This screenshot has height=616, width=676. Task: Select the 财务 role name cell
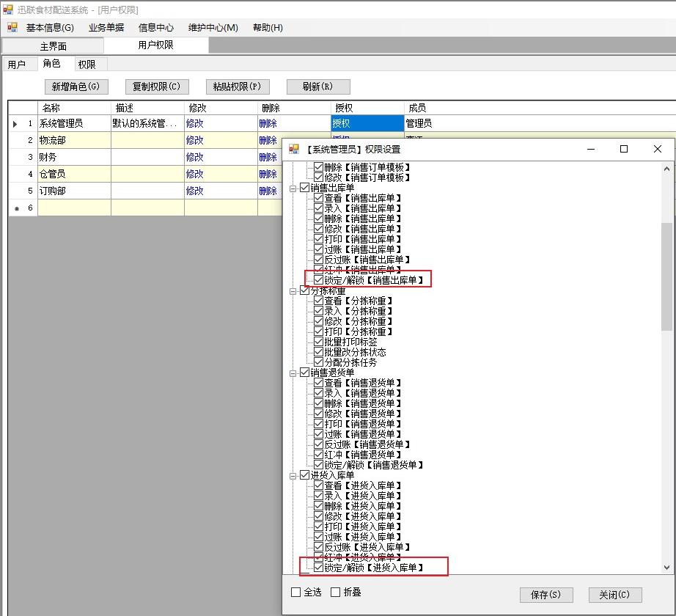click(x=74, y=157)
